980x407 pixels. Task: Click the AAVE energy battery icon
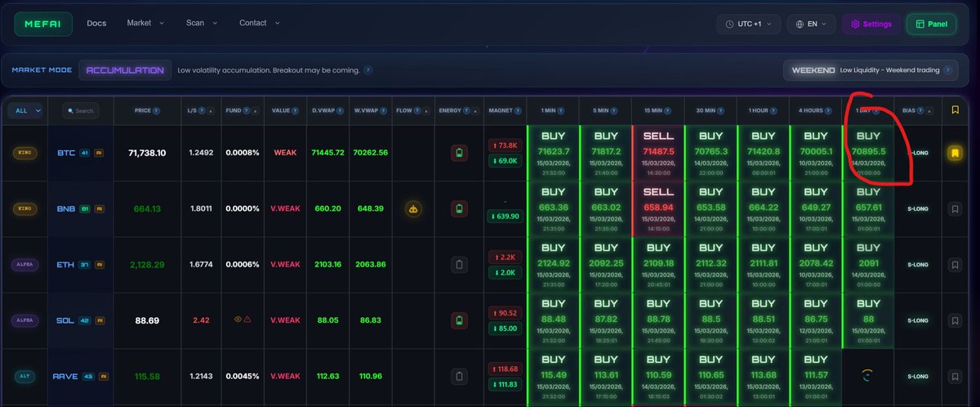(459, 376)
